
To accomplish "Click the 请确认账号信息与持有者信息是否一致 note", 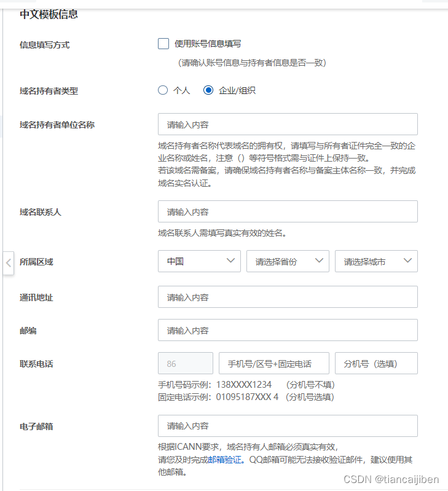I will (253, 63).
